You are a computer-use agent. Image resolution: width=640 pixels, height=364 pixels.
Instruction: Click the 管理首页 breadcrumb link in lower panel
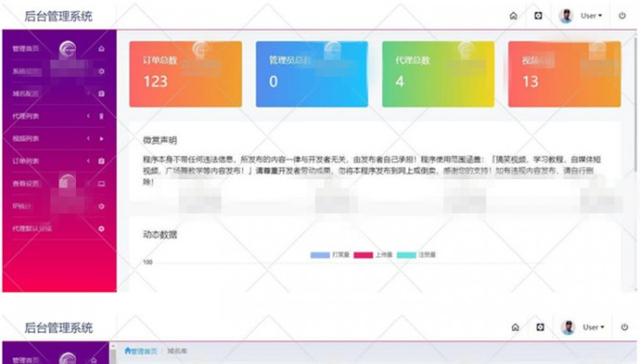(141, 351)
